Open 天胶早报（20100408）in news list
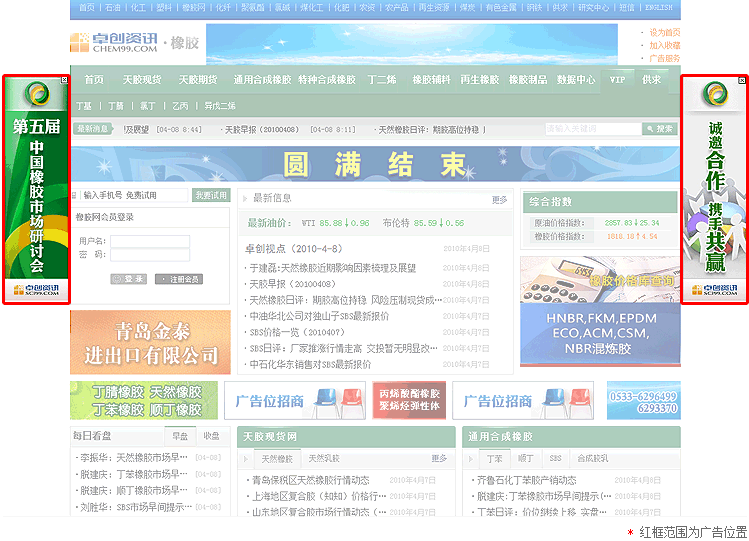The image size is (749, 541). pos(293,284)
